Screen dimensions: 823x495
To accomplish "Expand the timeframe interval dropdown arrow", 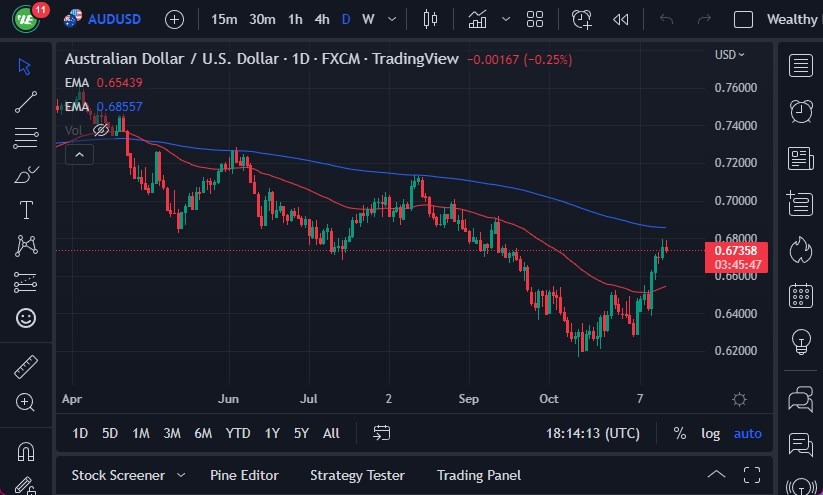I will (x=391, y=19).
